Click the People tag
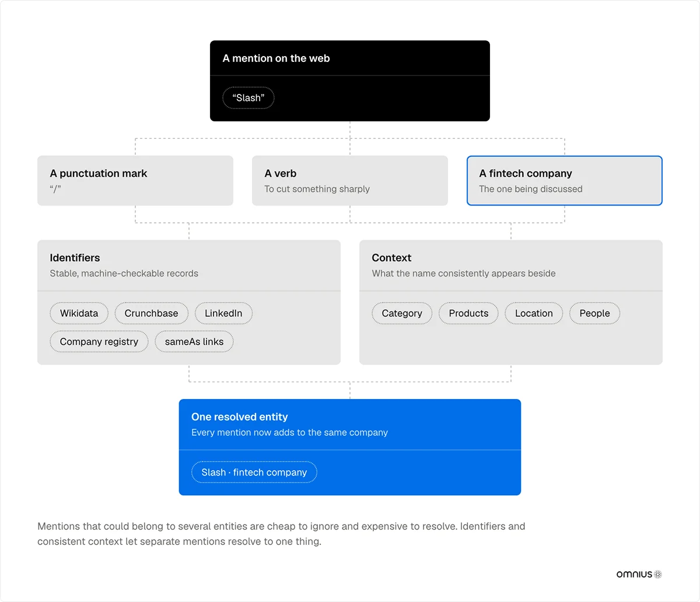The image size is (700, 602). [595, 313]
